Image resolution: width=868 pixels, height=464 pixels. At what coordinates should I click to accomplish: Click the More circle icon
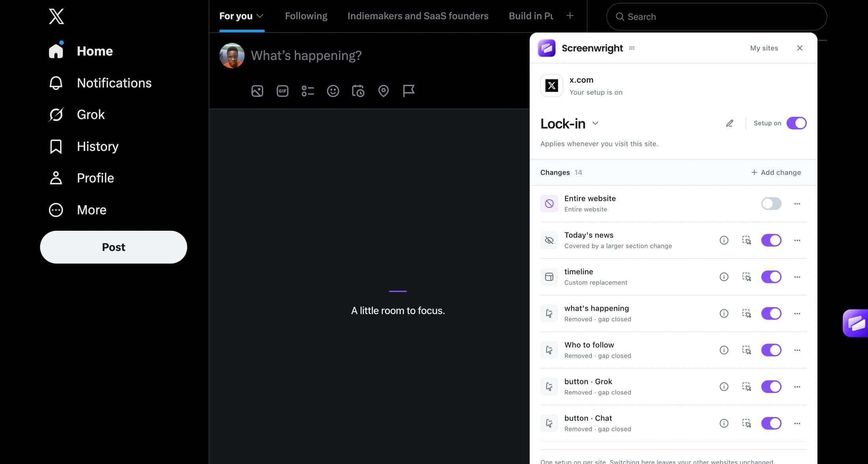coord(56,210)
